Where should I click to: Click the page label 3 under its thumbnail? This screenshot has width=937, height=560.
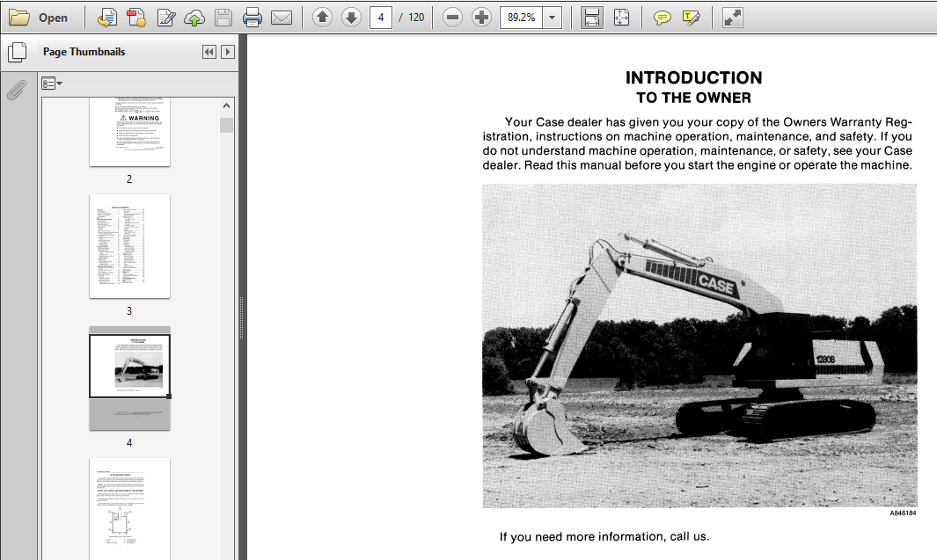pyautogui.click(x=129, y=311)
